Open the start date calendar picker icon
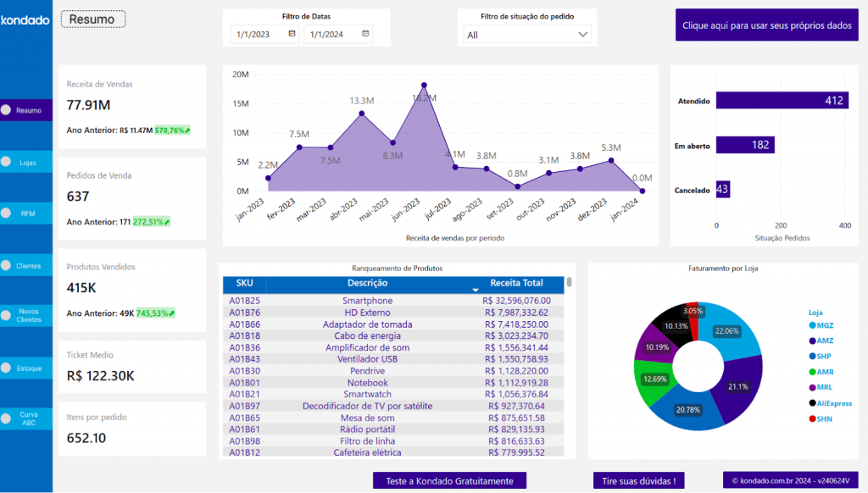The width and height of the screenshot is (868, 493). [292, 34]
